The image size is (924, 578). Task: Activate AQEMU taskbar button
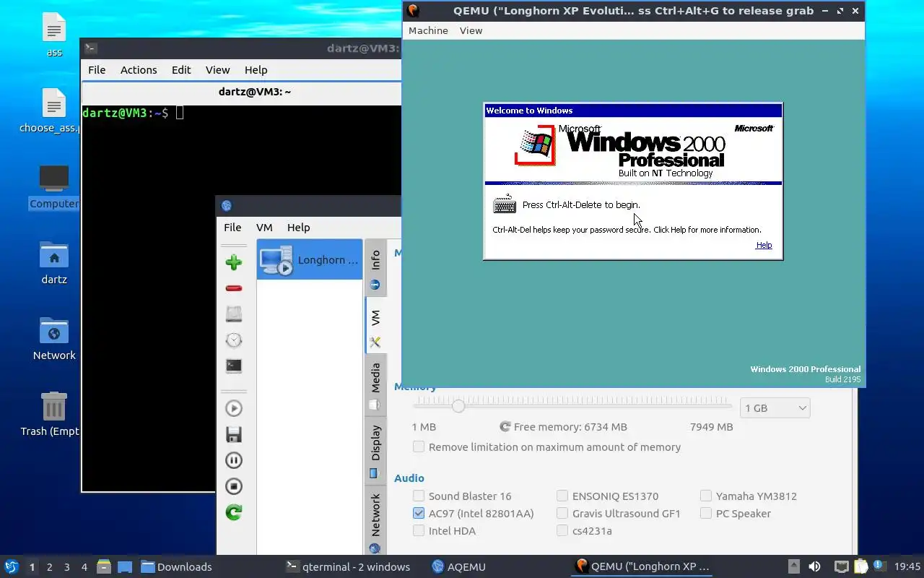(x=459, y=566)
